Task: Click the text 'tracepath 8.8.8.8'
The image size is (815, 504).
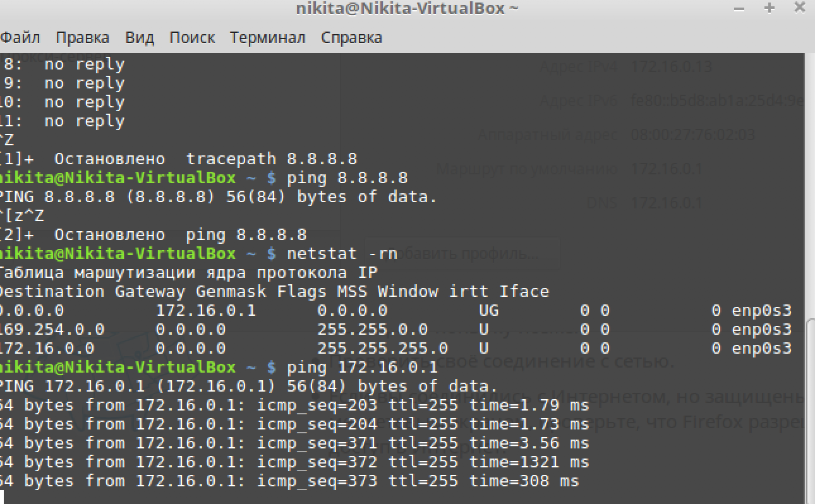Action: click(272, 159)
